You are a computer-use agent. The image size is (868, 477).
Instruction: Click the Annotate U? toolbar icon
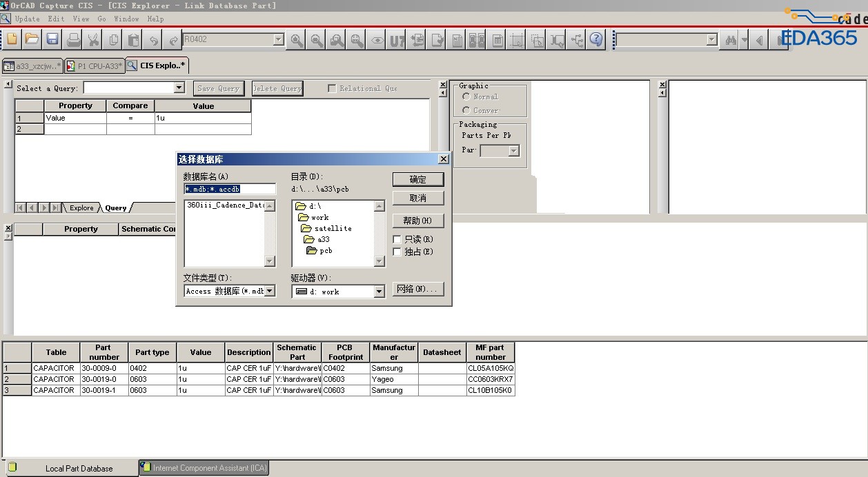[x=397, y=40]
